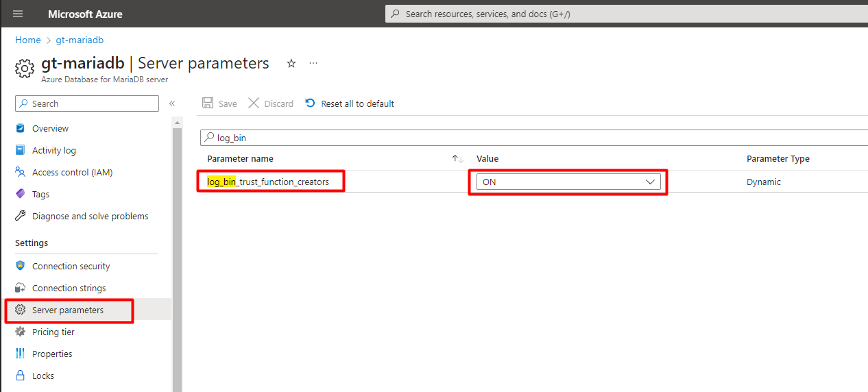
Task: Click Reset all to default
Action: [350, 103]
